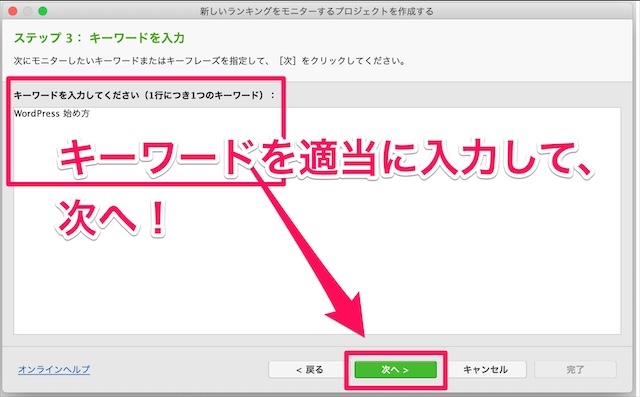
Task: Click the disabled 完了 button
Action: coord(575,370)
